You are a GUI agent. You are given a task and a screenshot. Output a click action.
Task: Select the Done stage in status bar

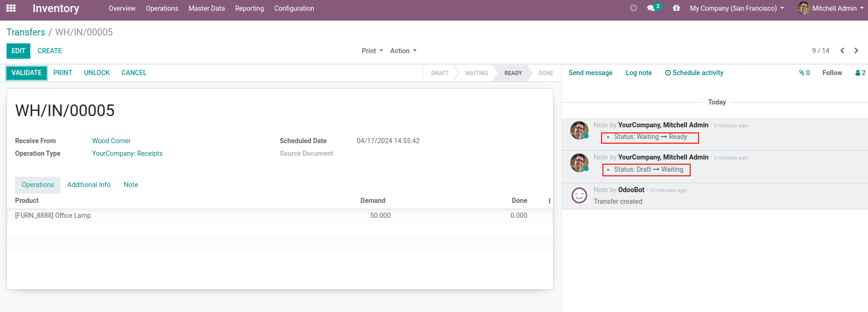(546, 73)
